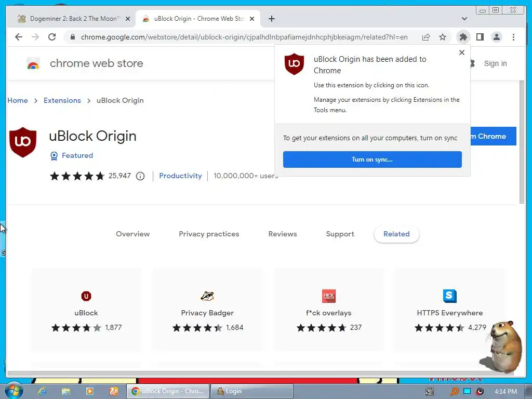Share this page via the share icon
This screenshot has height=399, width=532.
tap(426, 37)
